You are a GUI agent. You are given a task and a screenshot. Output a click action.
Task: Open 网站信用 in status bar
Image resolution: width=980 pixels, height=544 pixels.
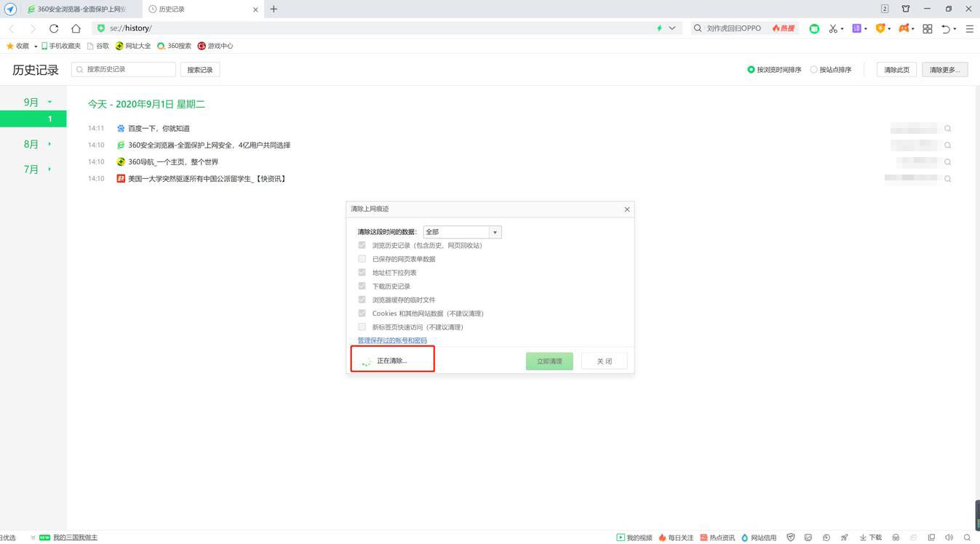click(759, 537)
